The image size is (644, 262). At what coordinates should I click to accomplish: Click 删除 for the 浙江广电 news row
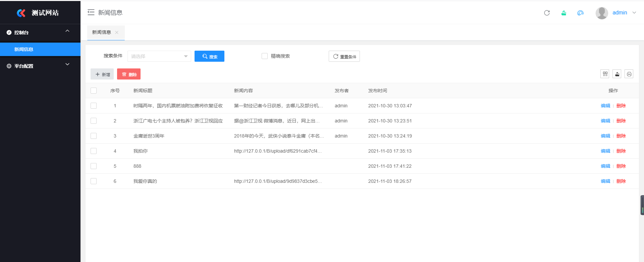click(621, 121)
